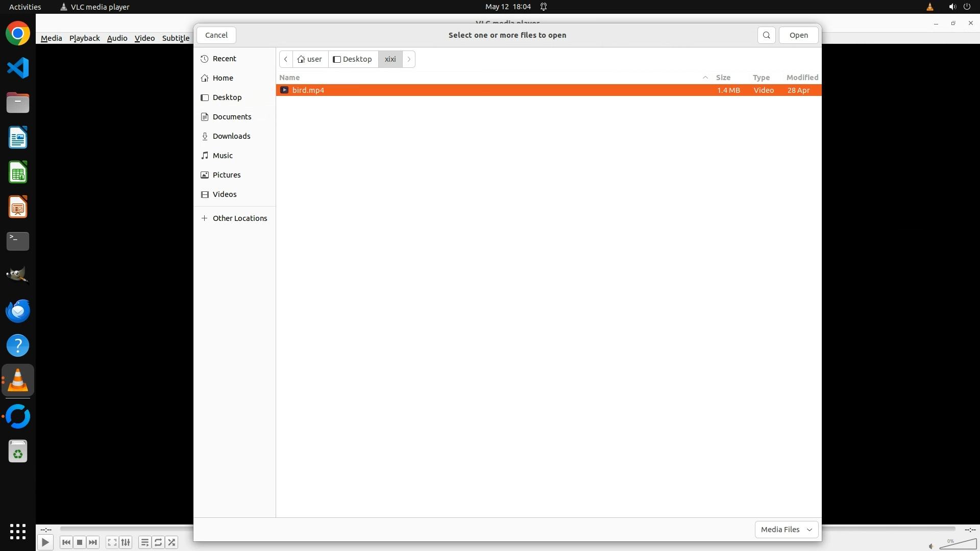Toggle random shuffle playback
This screenshot has width=980, height=551.
pos(172,542)
